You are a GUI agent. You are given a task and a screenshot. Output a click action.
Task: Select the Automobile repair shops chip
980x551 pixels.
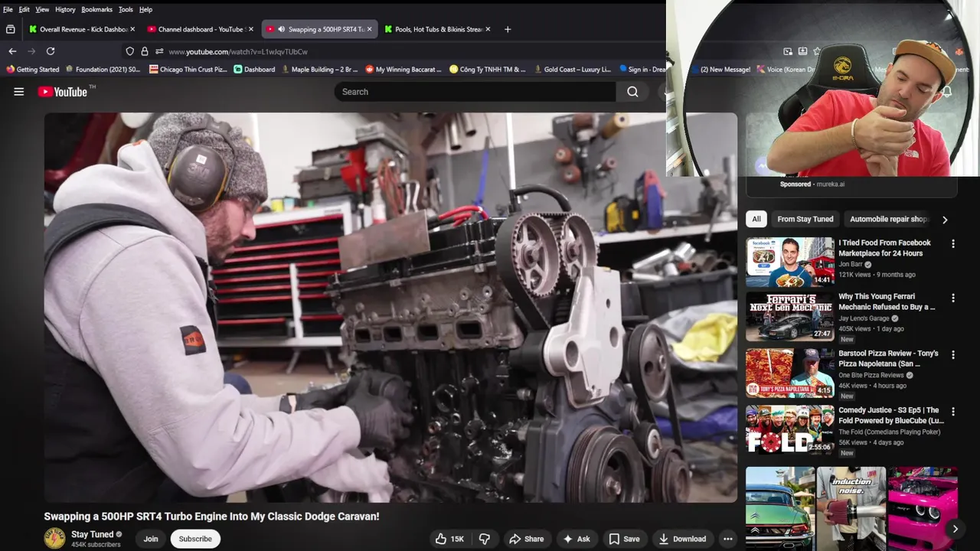point(888,219)
